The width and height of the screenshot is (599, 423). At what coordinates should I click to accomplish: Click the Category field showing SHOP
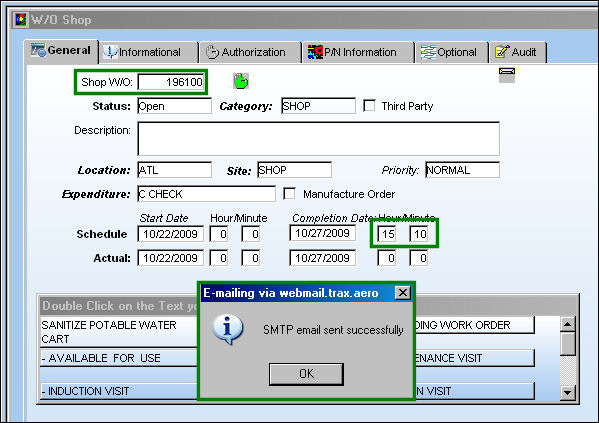[x=318, y=106]
